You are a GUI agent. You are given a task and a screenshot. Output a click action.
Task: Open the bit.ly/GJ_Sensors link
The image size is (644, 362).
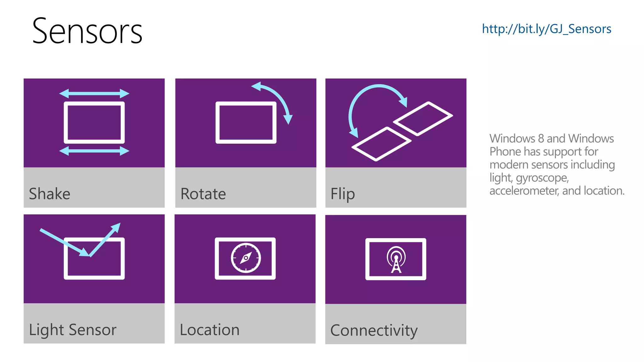click(x=547, y=29)
